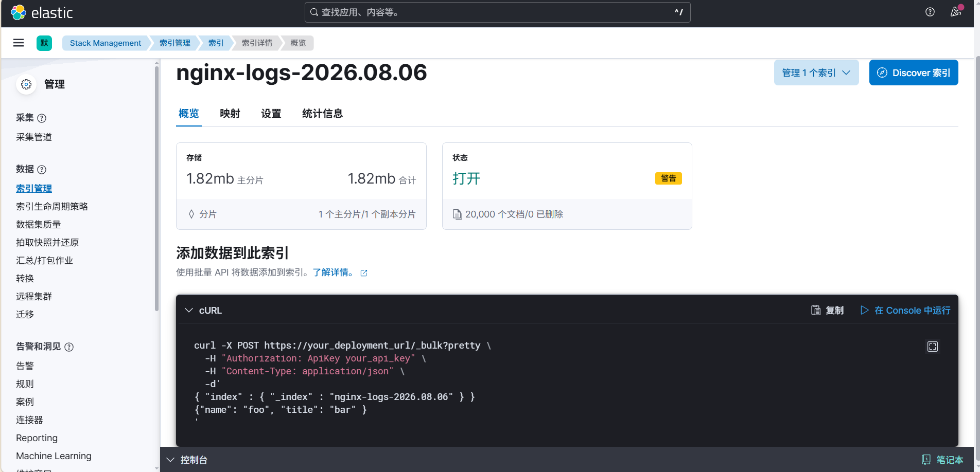Click the shard diamond icon beside 分片
The height and width of the screenshot is (472, 980).
[x=191, y=214]
